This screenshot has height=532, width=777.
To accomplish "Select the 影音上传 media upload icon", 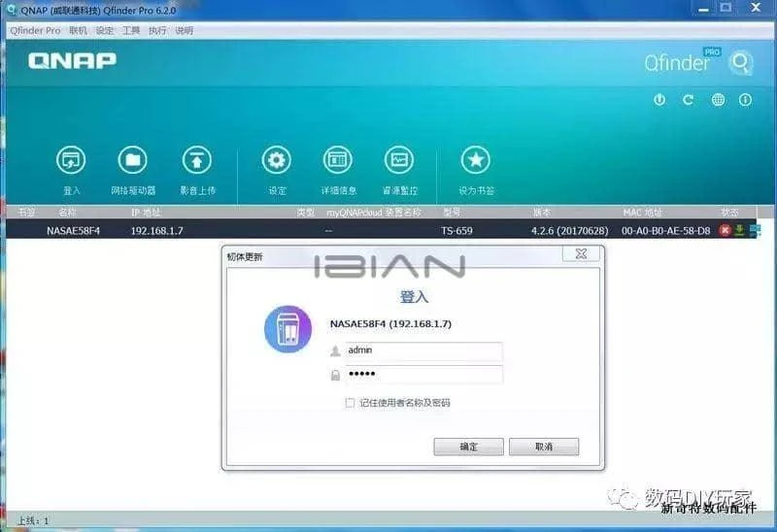I will point(197,160).
